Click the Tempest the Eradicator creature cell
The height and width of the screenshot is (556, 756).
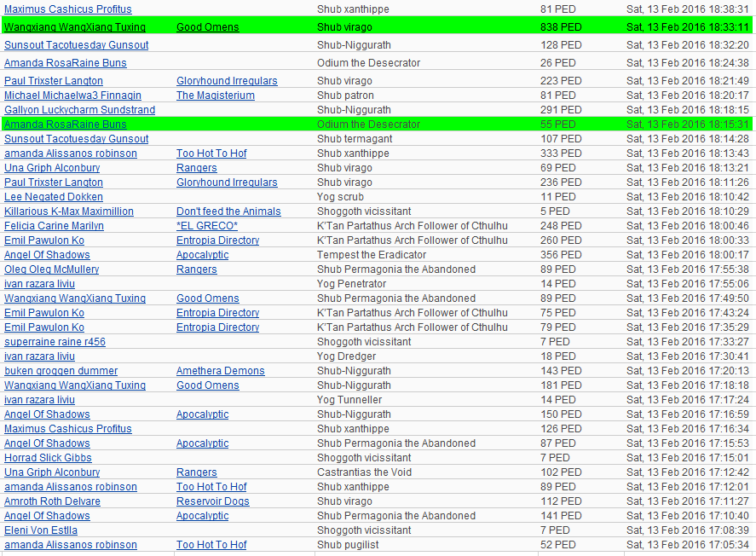371,255
